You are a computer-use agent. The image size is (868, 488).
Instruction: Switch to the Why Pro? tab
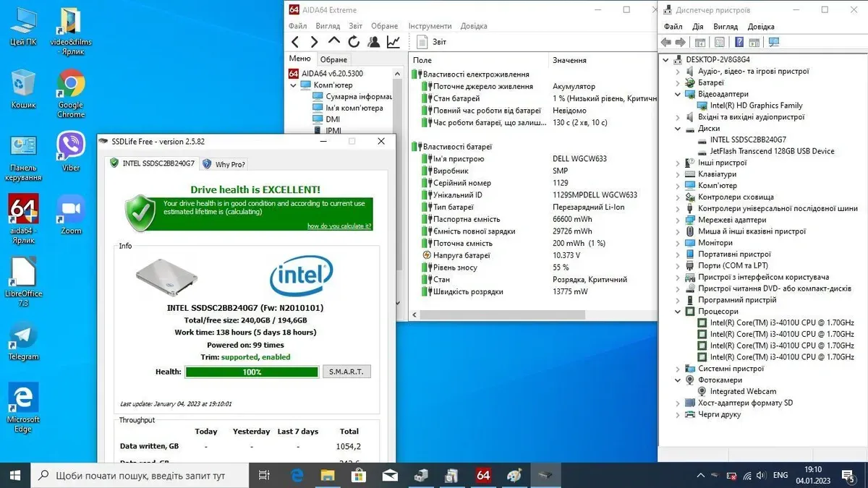(x=224, y=164)
